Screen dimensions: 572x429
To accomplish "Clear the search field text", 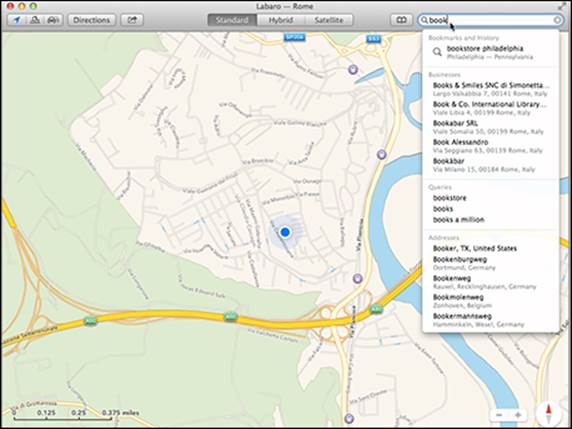I will (x=557, y=20).
